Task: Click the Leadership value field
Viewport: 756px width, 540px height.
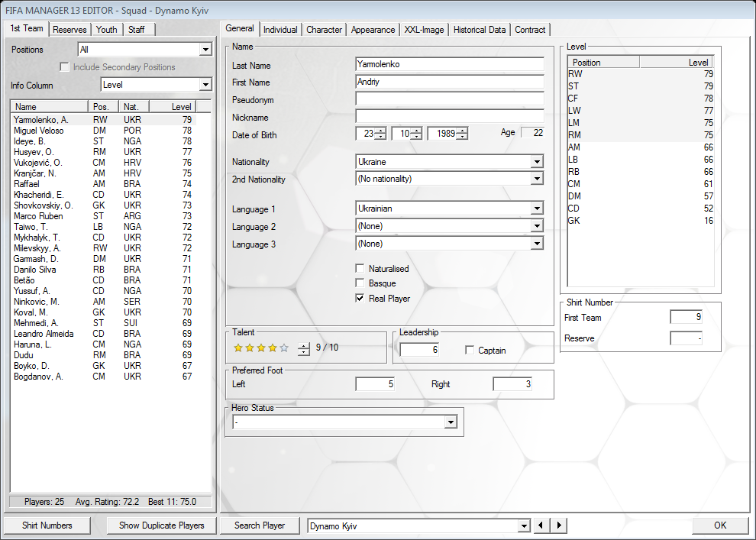Action: click(x=419, y=350)
